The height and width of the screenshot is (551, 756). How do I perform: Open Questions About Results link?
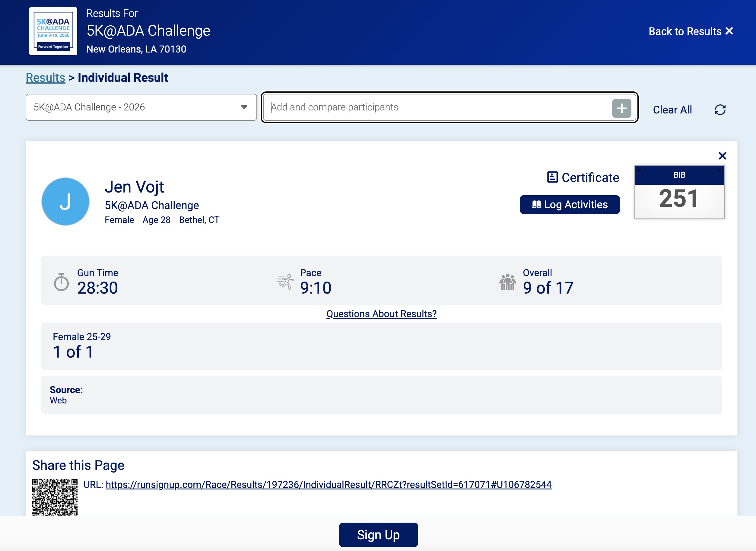[x=381, y=314]
